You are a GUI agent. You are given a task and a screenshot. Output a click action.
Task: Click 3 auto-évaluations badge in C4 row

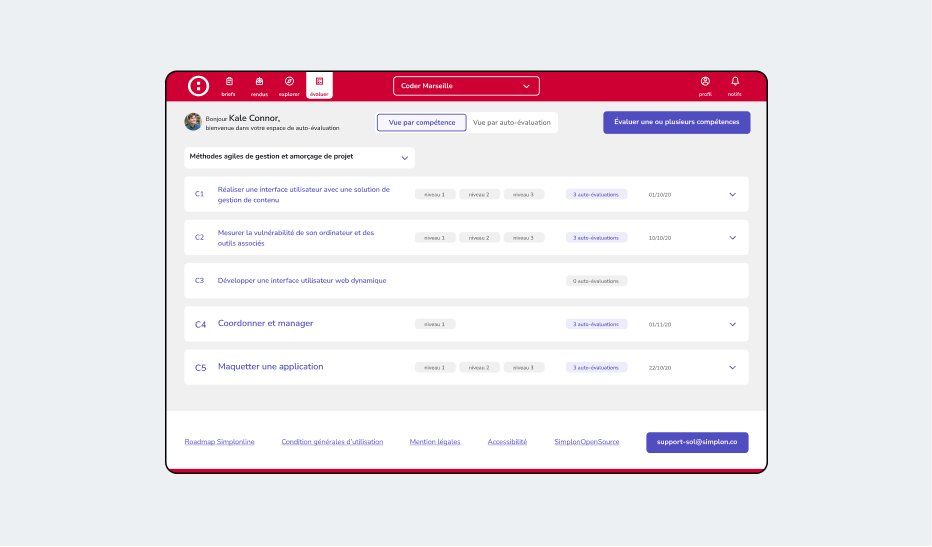(x=596, y=324)
